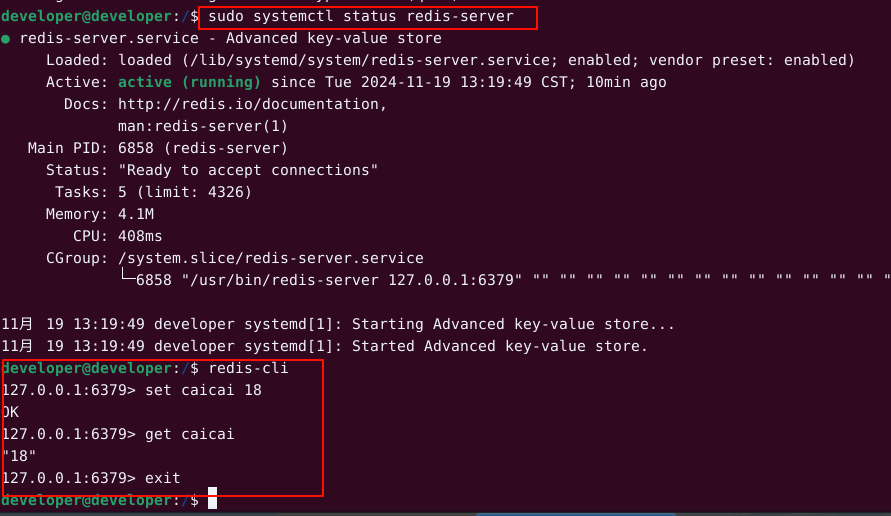The height and width of the screenshot is (516, 891).
Task: Click the Memory 4.1M value
Action: (136, 214)
